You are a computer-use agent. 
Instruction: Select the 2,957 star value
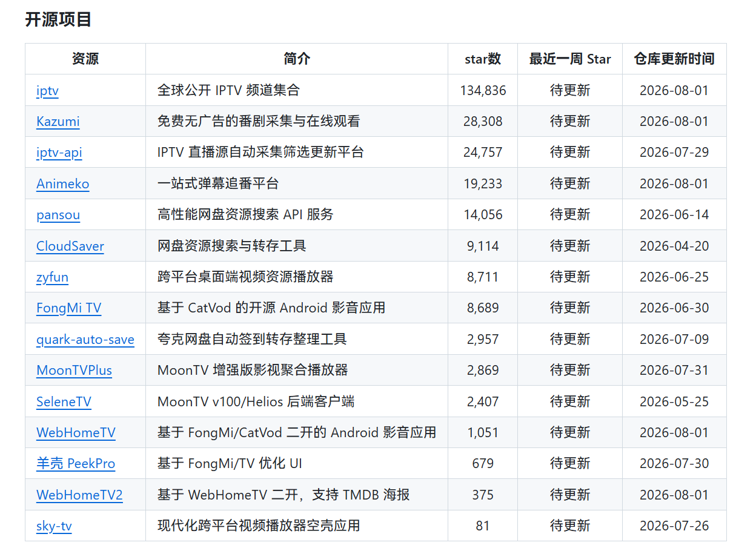coord(483,340)
